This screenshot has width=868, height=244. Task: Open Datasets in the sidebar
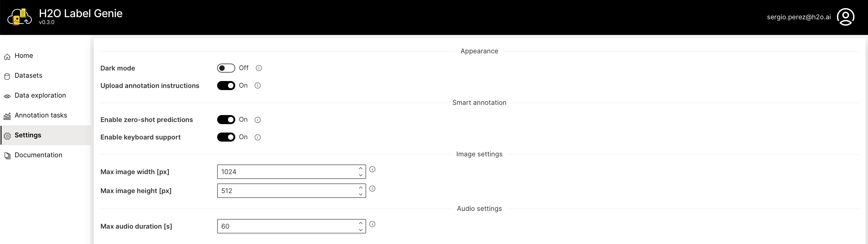click(x=28, y=75)
